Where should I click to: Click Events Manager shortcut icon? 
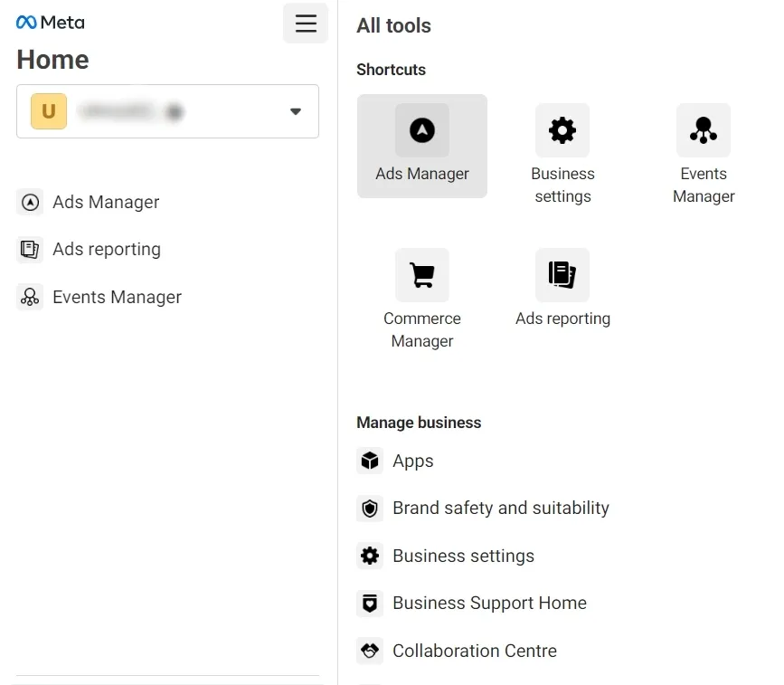click(x=704, y=130)
